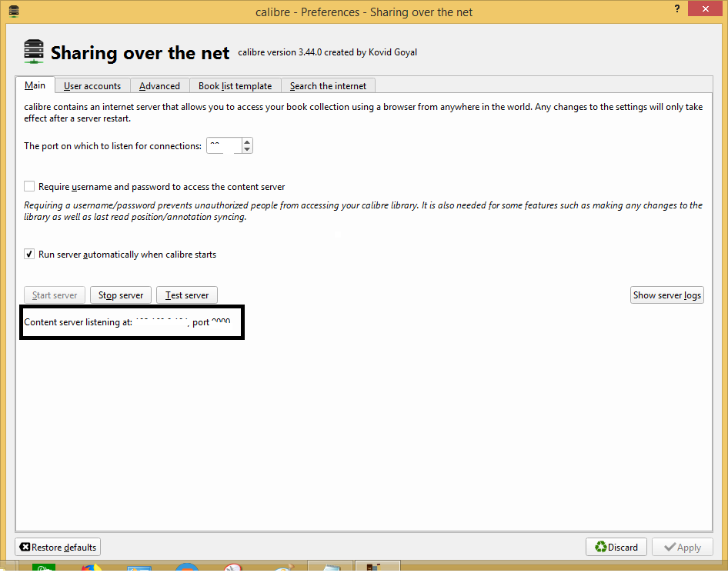Open Show server logs

(666, 295)
